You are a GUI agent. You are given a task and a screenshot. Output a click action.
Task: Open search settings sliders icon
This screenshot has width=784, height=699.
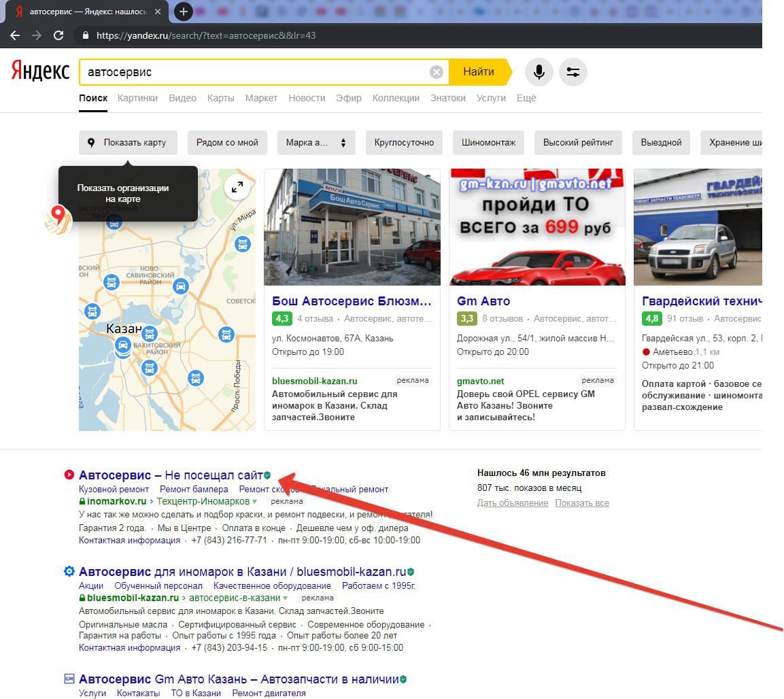point(573,72)
